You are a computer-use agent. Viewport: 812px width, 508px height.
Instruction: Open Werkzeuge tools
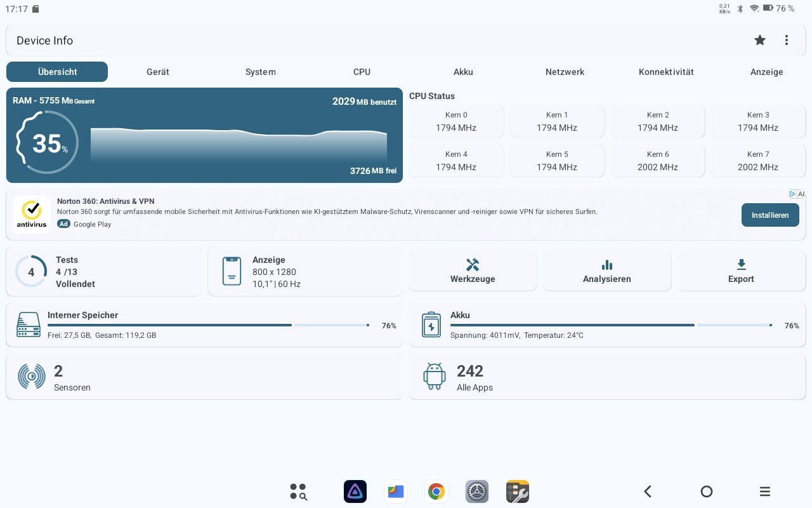(473, 271)
